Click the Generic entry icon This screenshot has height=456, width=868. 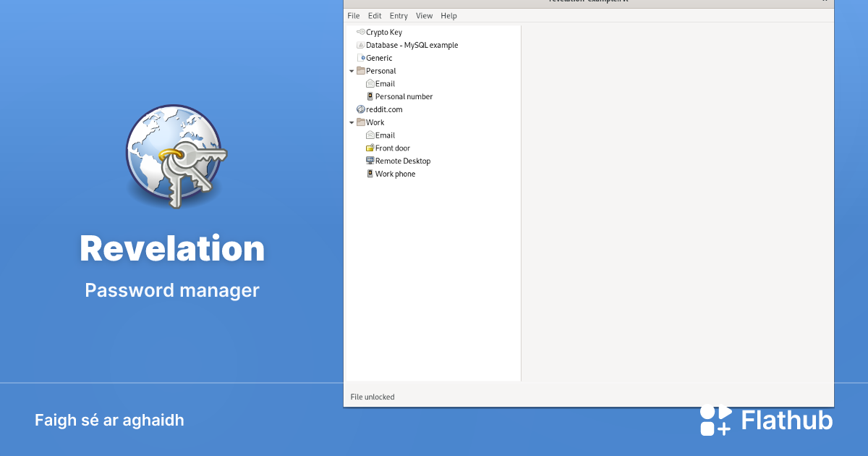click(361, 58)
